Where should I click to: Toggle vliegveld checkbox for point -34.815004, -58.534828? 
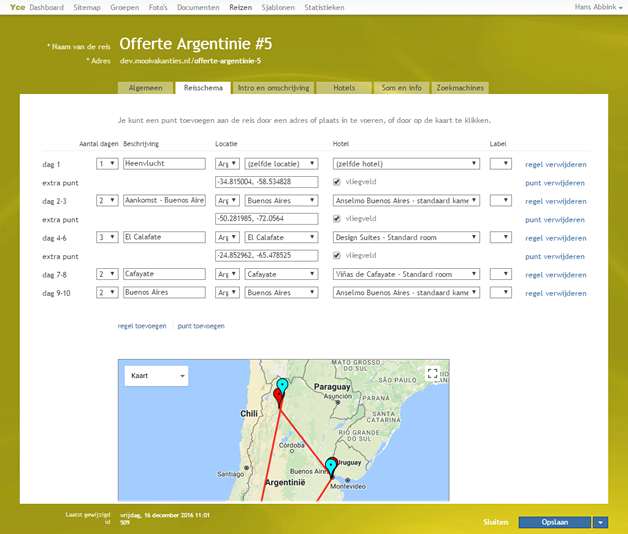coord(337,182)
